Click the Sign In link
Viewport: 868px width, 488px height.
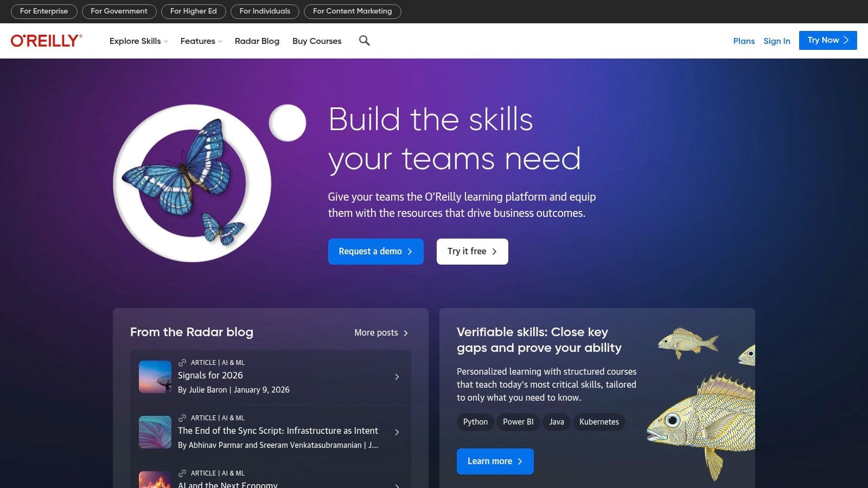pyautogui.click(x=777, y=41)
